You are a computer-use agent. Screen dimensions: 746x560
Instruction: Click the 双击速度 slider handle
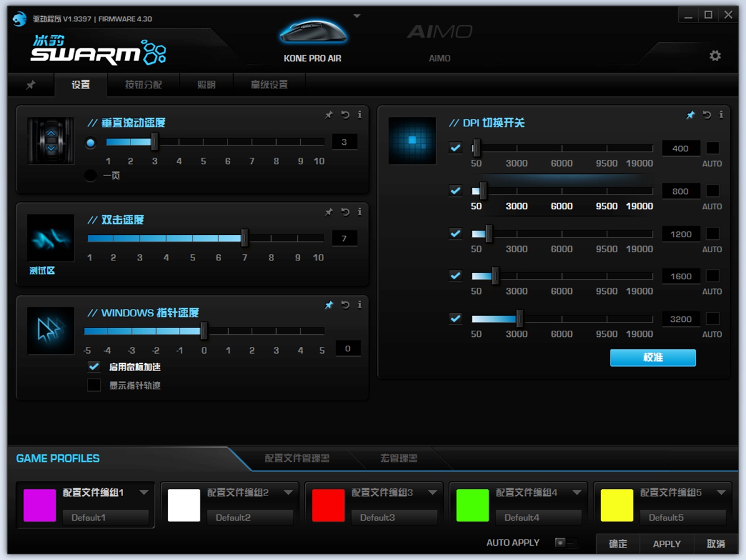(244, 238)
